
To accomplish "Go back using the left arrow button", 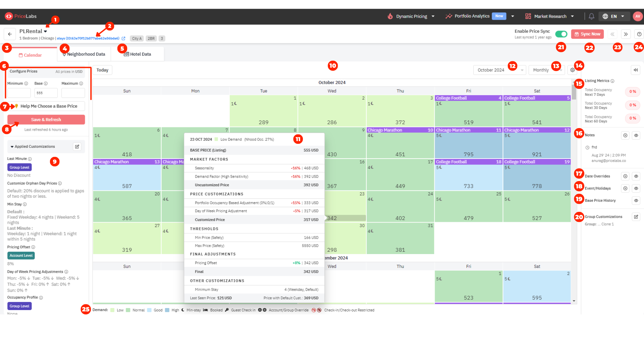I will coord(10,34).
